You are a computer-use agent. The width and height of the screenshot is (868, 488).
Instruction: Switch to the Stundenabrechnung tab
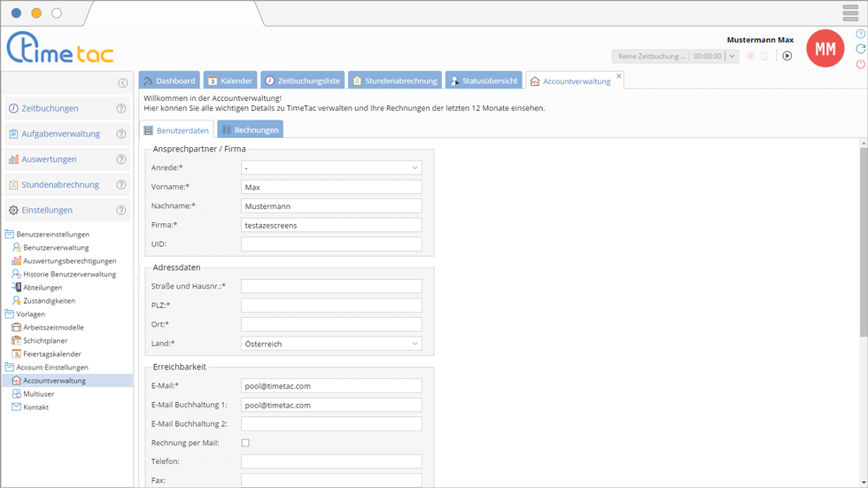click(x=395, y=81)
